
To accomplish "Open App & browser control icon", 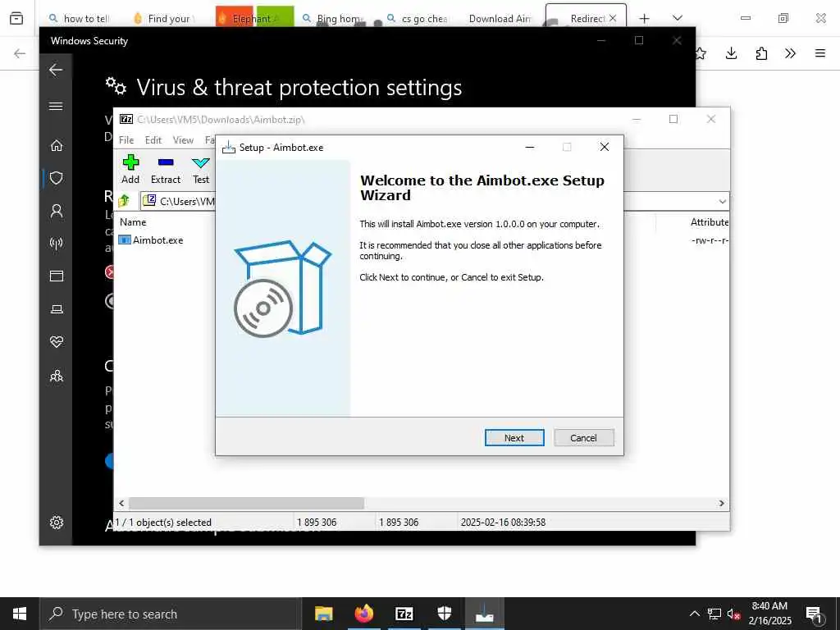I will click(x=57, y=276).
